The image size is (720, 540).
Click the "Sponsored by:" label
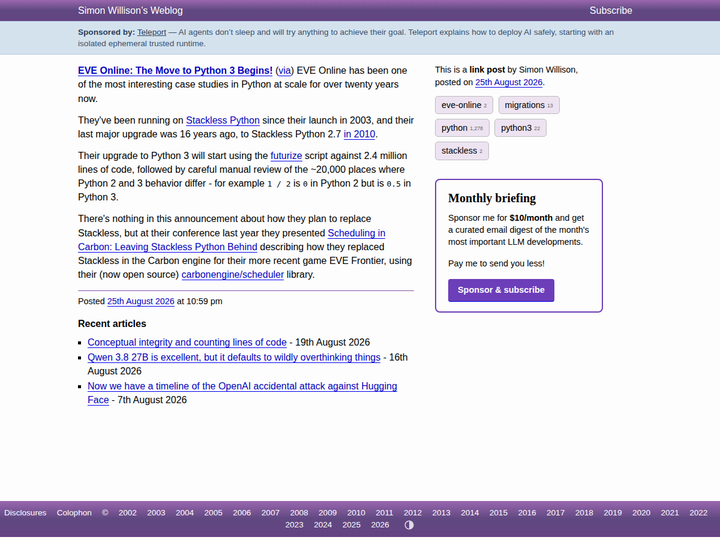[106, 32]
